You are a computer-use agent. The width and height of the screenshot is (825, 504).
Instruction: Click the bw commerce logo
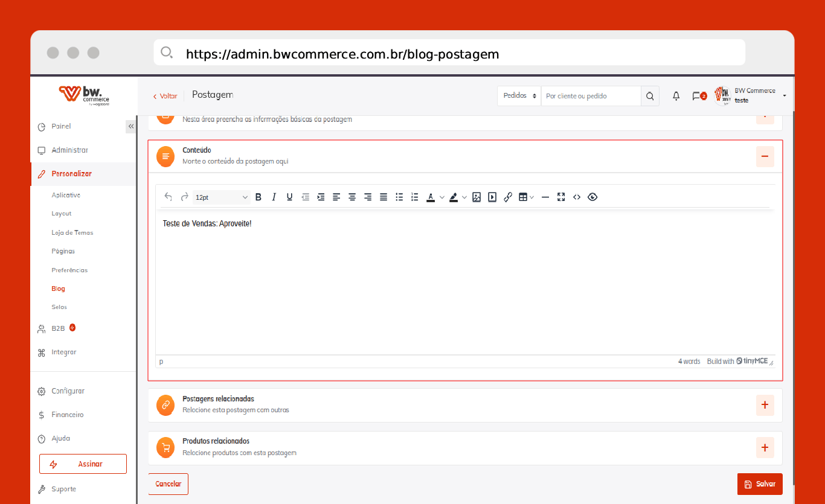click(84, 95)
